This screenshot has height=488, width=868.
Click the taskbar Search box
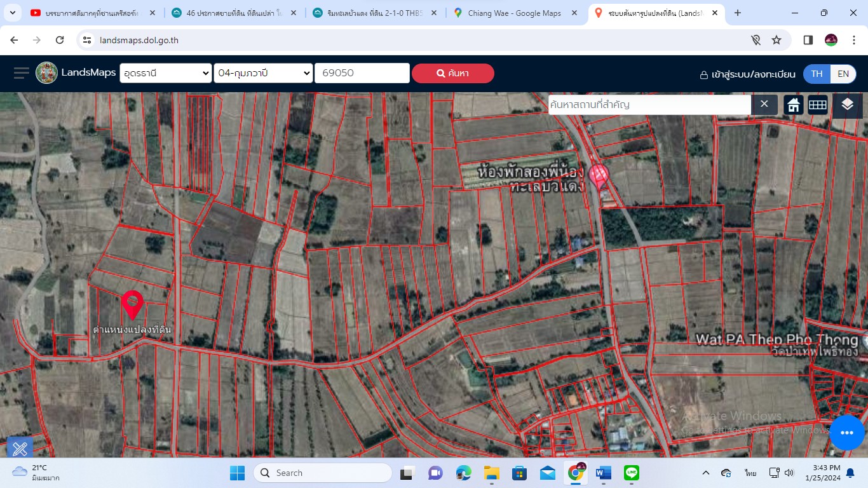pyautogui.click(x=323, y=473)
